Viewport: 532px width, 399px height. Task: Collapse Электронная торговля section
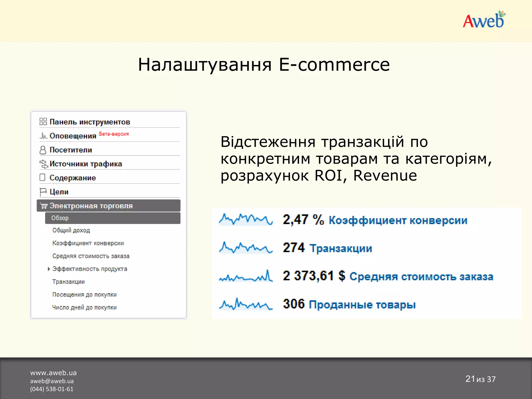pyautogui.click(x=109, y=206)
